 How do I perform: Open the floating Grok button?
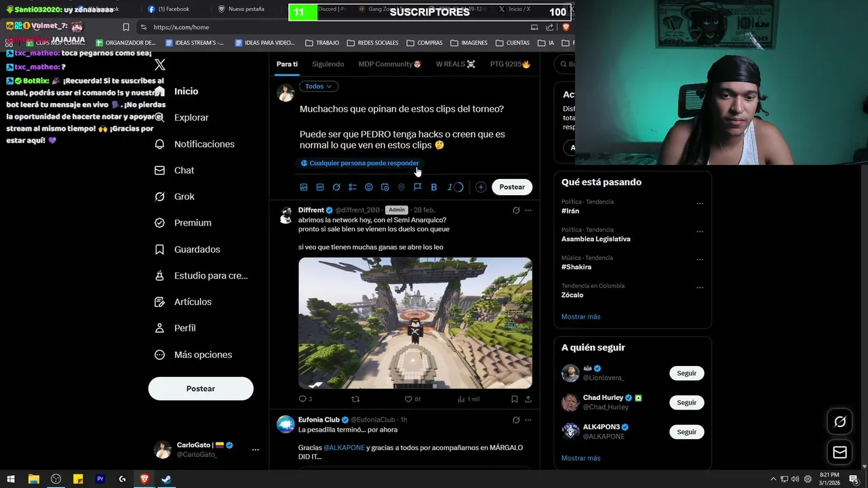click(x=840, y=422)
